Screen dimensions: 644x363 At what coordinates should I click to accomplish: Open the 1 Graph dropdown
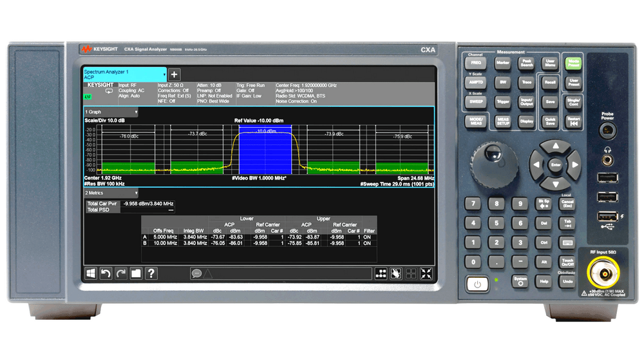point(112,112)
